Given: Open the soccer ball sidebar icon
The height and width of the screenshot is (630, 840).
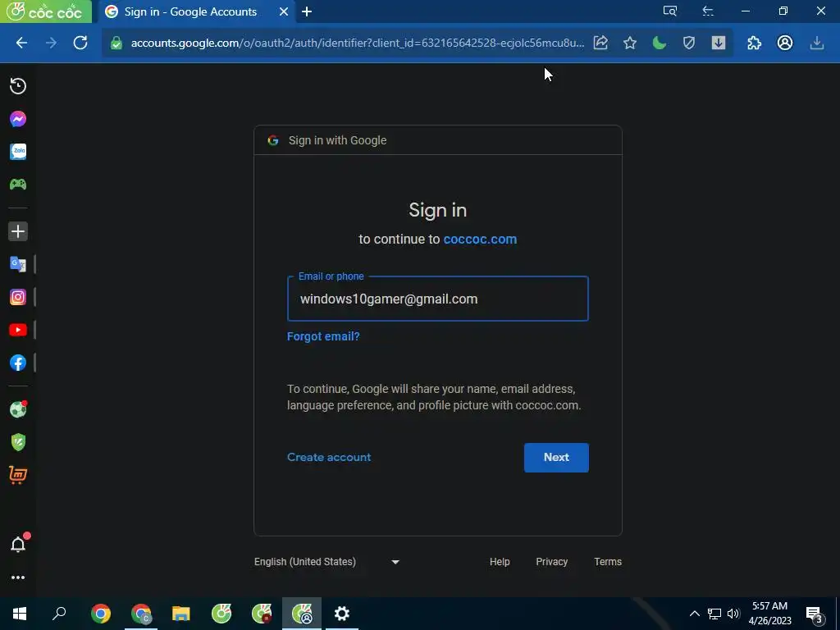Looking at the screenshot, I should (x=18, y=410).
